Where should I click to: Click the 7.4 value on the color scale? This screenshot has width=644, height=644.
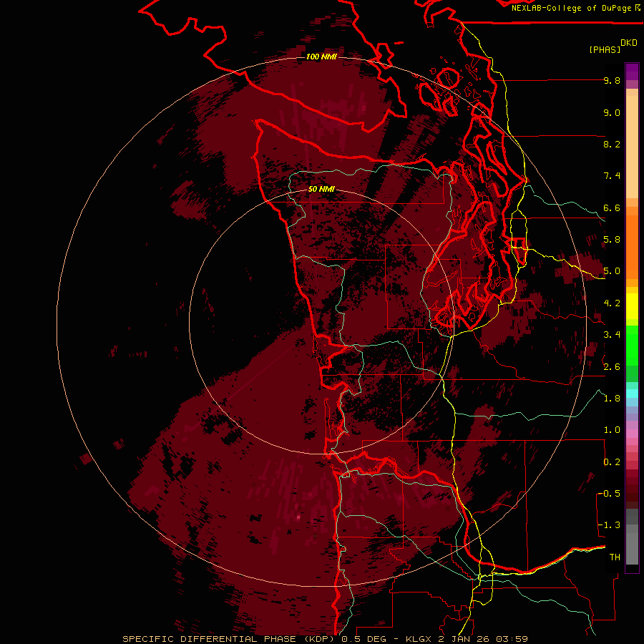pos(612,176)
